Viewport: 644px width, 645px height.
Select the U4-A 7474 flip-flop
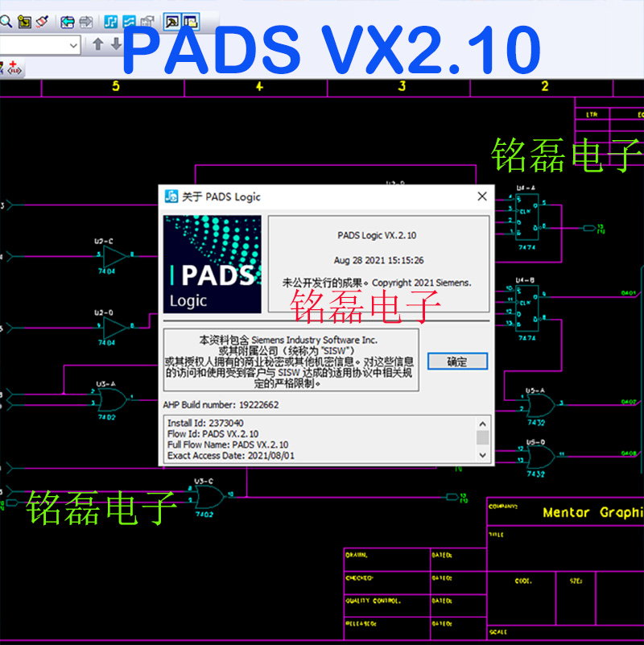click(526, 218)
